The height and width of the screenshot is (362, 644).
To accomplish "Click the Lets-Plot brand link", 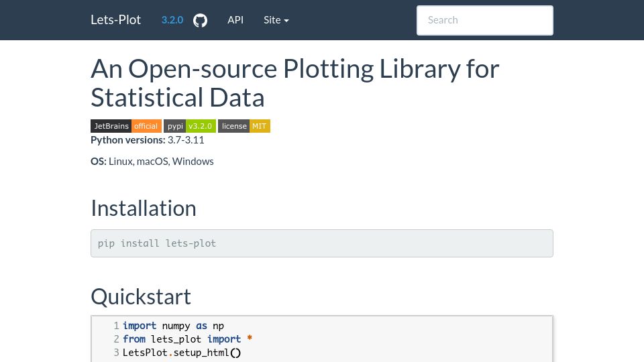I will click(x=116, y=19).
